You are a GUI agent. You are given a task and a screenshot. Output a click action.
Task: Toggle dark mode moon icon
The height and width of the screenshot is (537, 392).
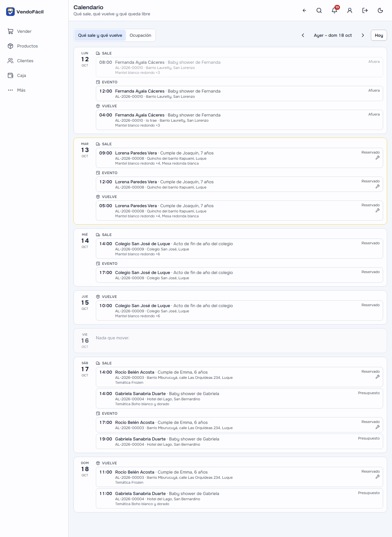(x=380, y=10)
